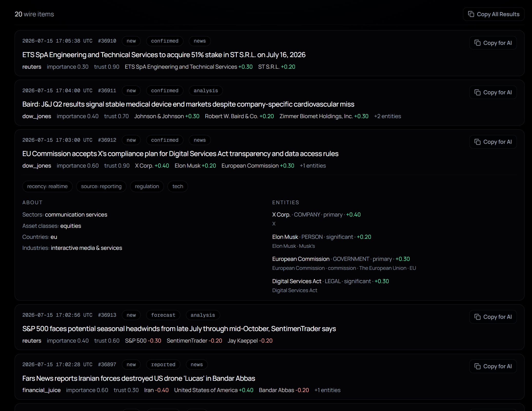This screenshot has width=532, height=411.
Task: Collapse the EU Commission accepts X's plan headline
Action: [180, 153]
